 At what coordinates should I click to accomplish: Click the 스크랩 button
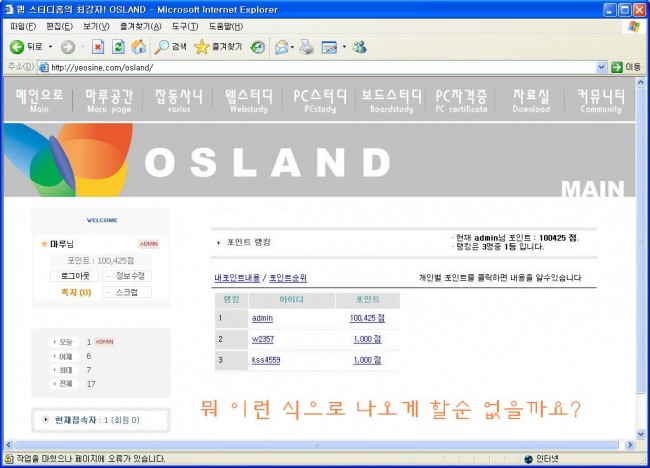(x=128, y=292)
